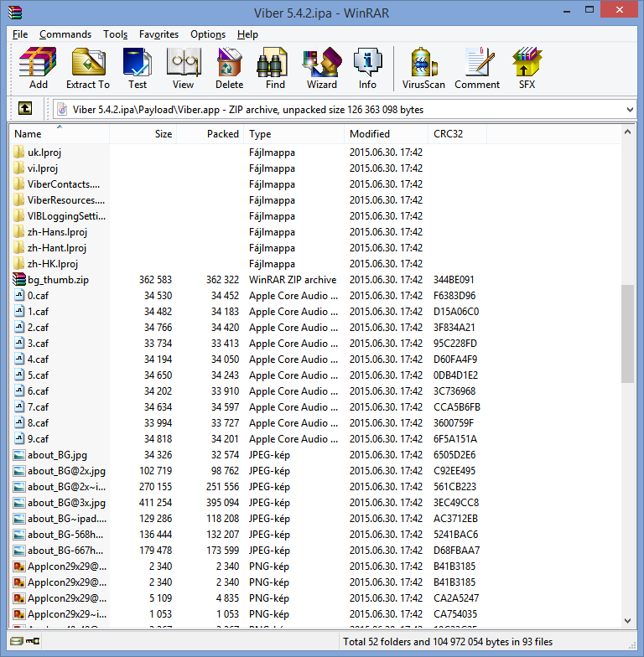The height and width of the screenshot is (657, 644).
Task: Select the 9.caf audio file icon
Action: tap(19, 439)
